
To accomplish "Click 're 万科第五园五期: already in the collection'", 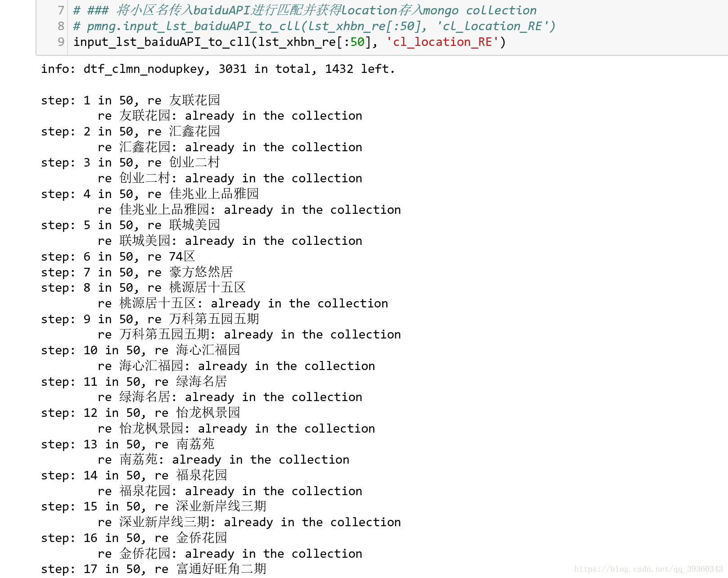I will coord(249,334).
